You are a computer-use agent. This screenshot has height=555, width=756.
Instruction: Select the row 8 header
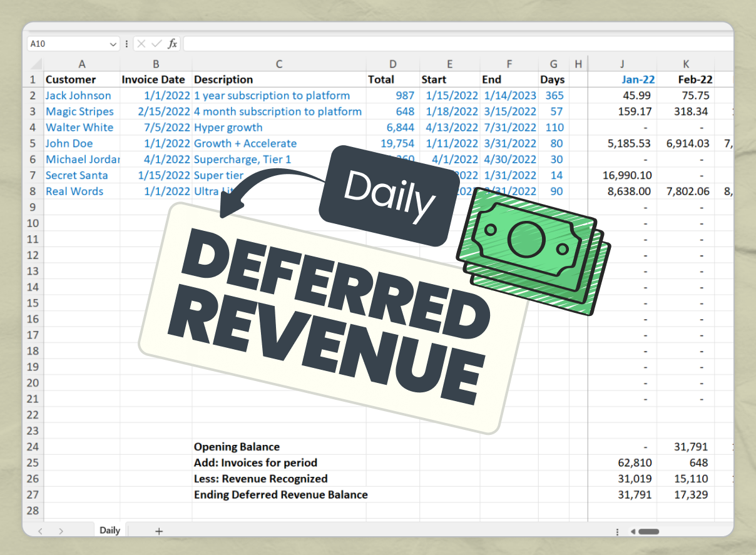(33, 191)
